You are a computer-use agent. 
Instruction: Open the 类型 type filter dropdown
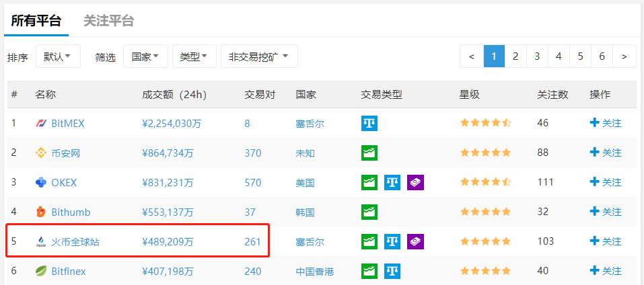(194, 56)
